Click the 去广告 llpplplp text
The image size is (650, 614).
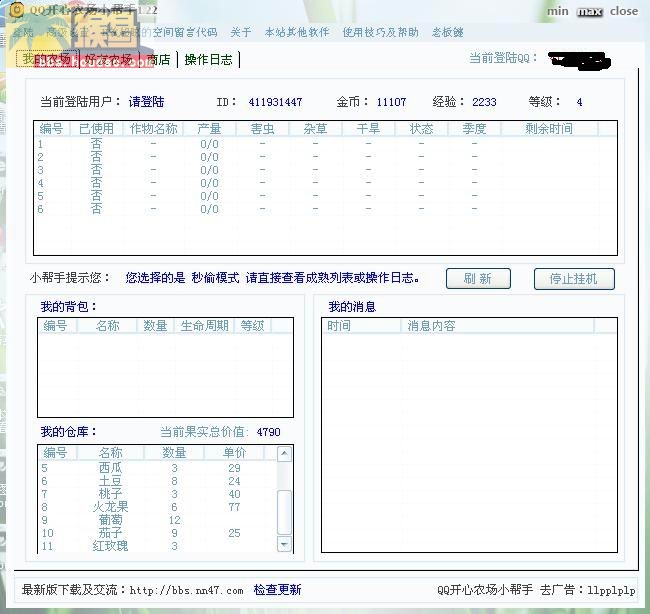(x=587, y=590)
